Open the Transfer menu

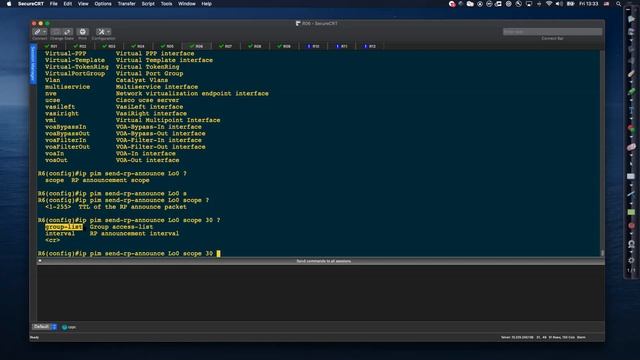pyautogui.click(x=127, y=4)
